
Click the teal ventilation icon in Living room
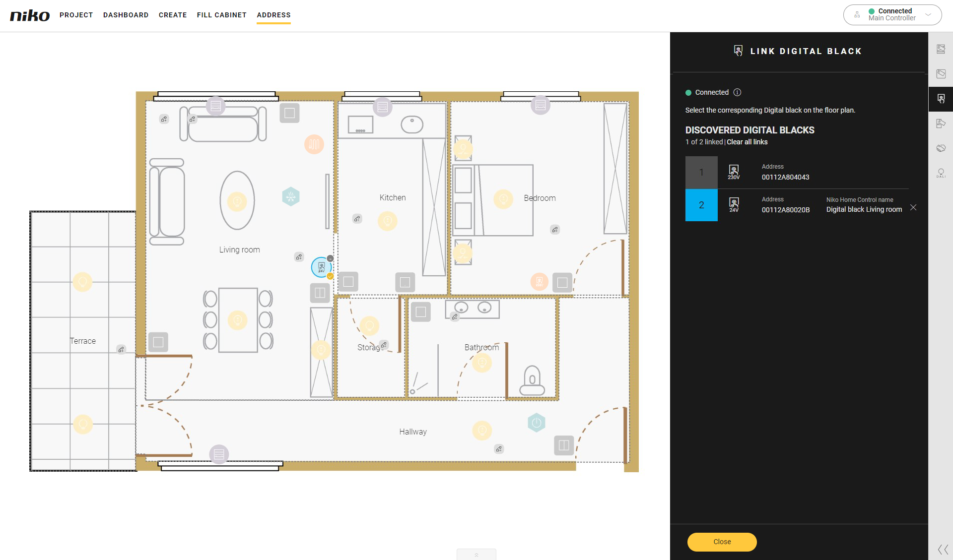(291, 196)
